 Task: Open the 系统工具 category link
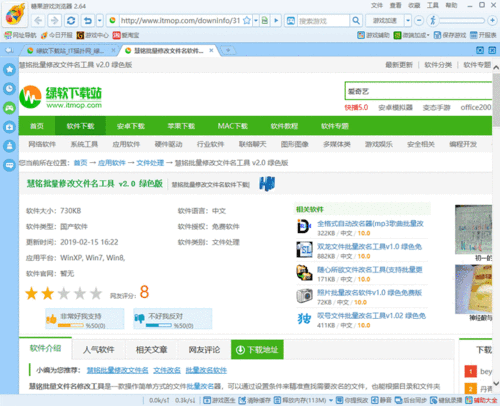tap(84, 144)
